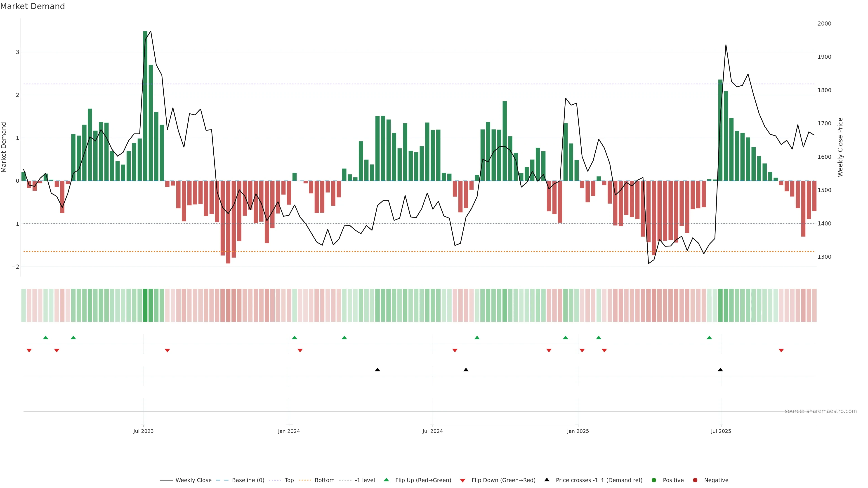Toggle the Top legend entry

(x=289, y=480)
